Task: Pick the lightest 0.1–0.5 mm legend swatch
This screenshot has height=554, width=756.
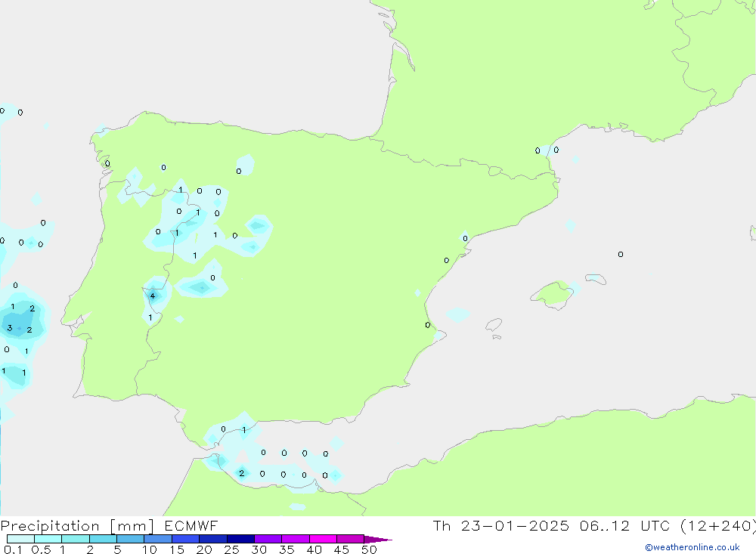Action: click(20, 539)
